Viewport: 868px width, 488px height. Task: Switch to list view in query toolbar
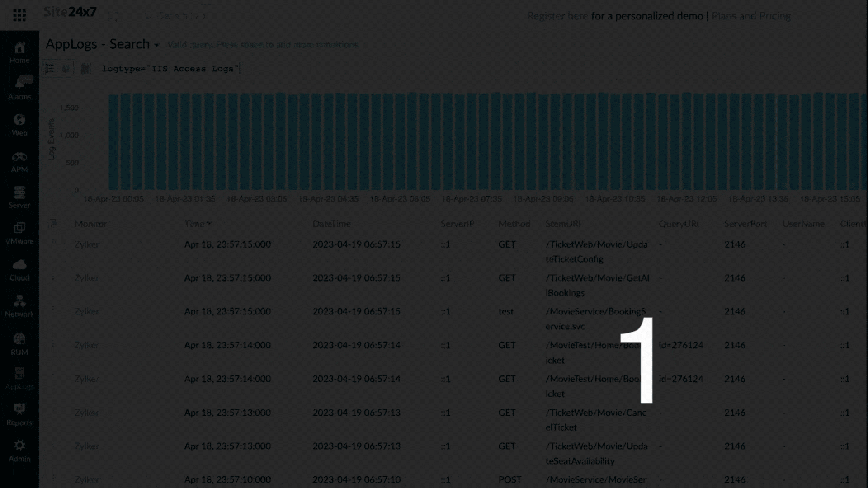click(50, 68)
